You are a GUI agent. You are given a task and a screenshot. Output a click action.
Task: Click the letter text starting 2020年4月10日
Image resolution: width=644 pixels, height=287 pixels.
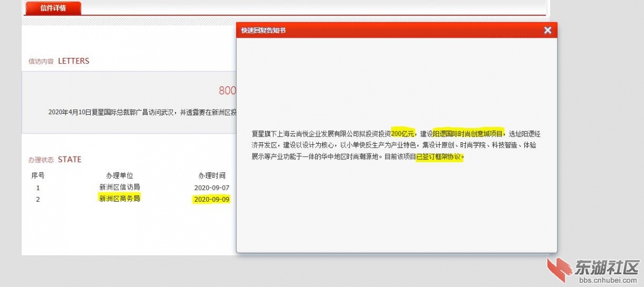[142, 112]
